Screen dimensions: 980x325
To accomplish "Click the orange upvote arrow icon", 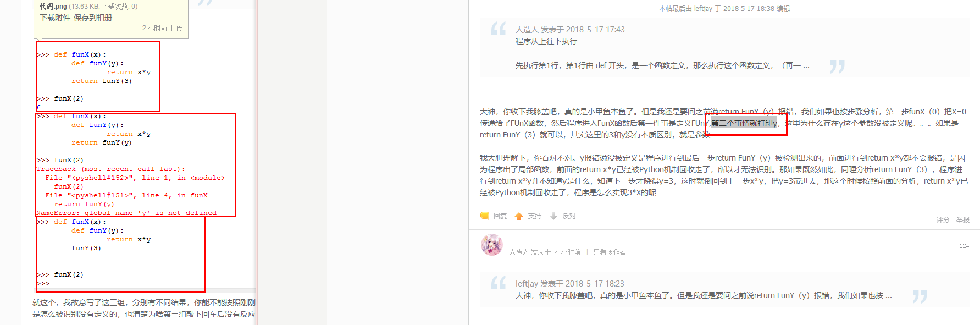I will [519, 216].
